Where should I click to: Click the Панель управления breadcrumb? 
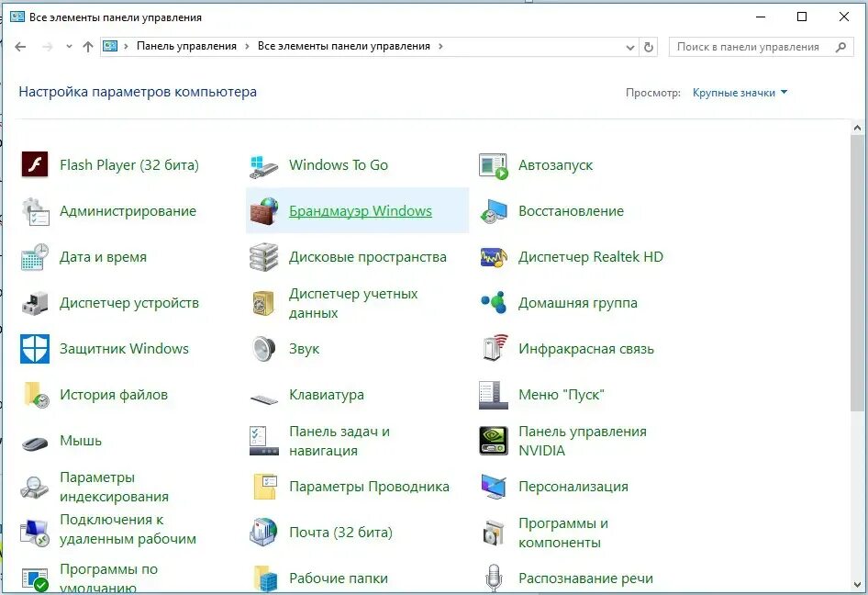coord(186,47)
